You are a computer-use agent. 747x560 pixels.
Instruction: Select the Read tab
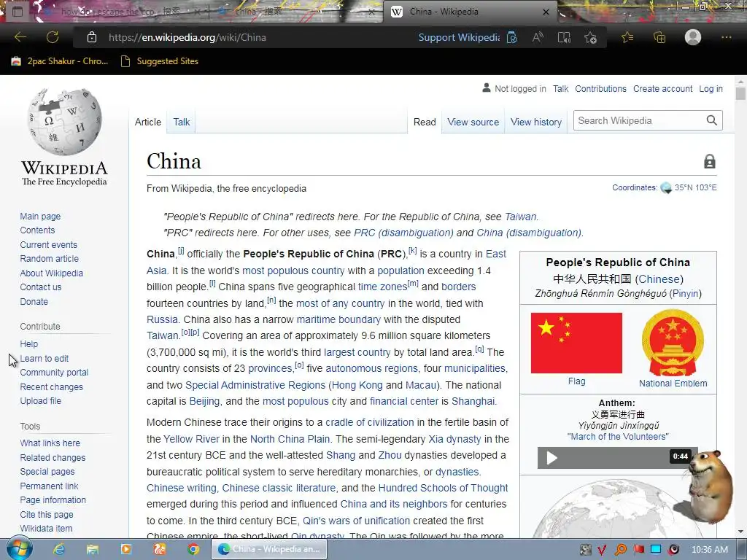[425, 122]
